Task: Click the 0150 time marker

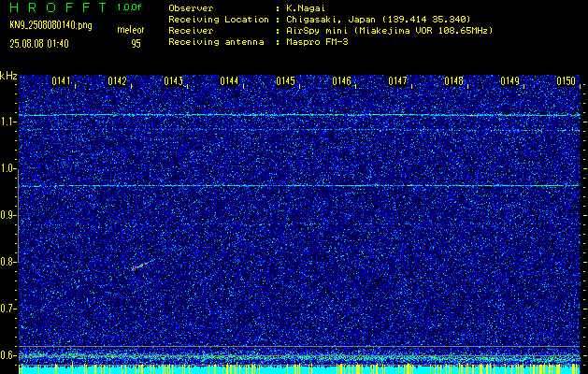Action: 566,81
